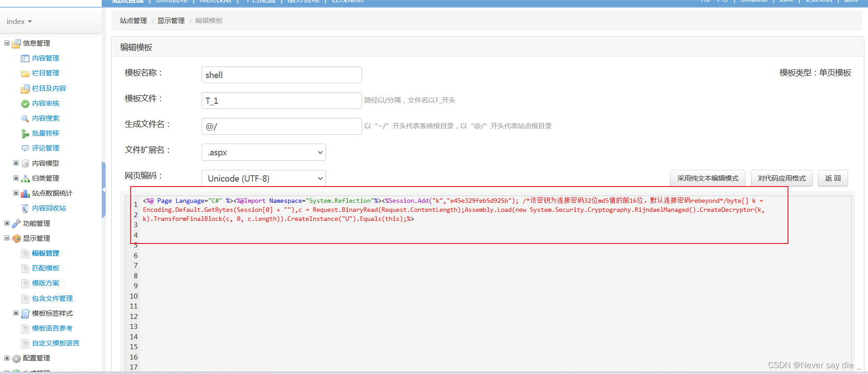This screenshot has height=374, width=868.
Task: Click the 模板管理 page icon
Action: click(x=25, y=253)
